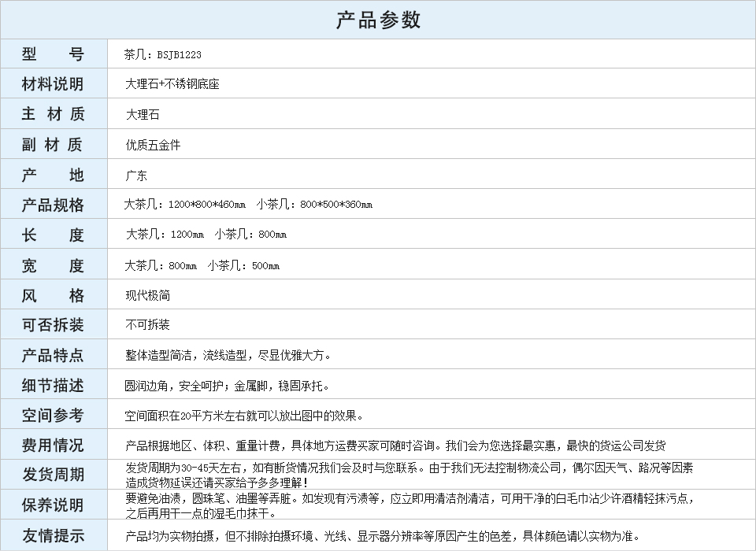
Task: Click the 空间参考 20平方米 description
Action: tap(244, 416)
